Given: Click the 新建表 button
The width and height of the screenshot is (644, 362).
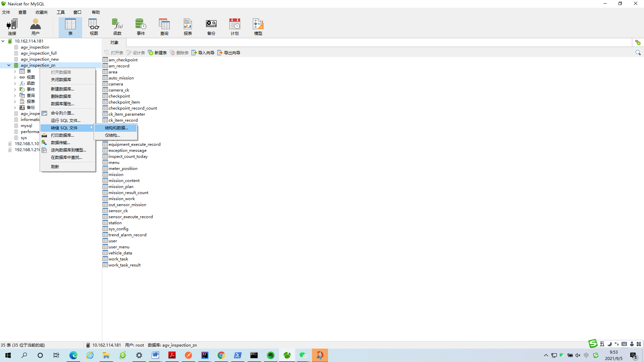Looking at the screenshot, I should 157,53.
